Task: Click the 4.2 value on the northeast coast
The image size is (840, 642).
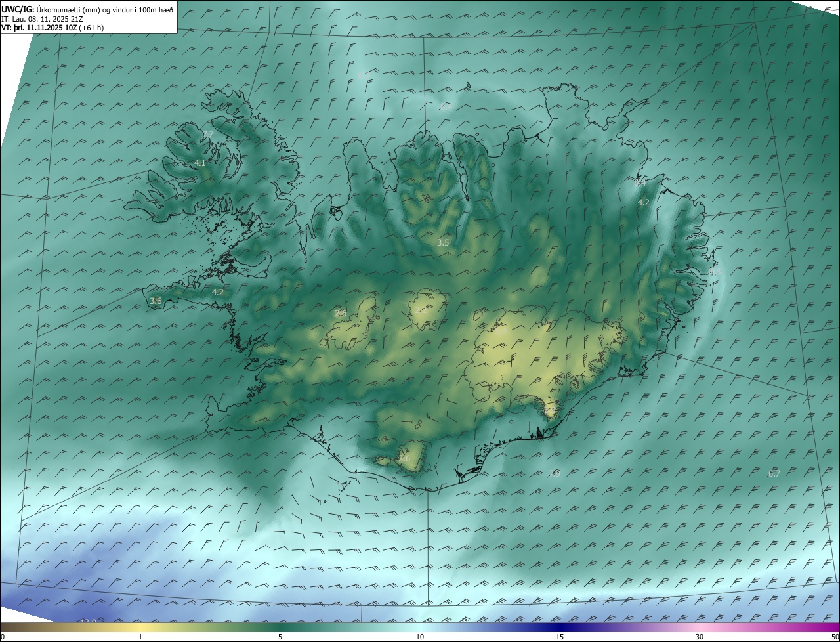Action: 644,202
